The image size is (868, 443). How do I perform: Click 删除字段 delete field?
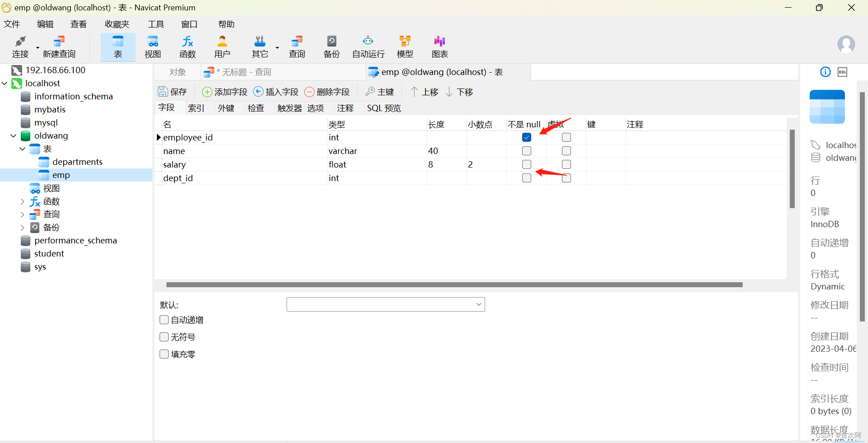[327, 92]
